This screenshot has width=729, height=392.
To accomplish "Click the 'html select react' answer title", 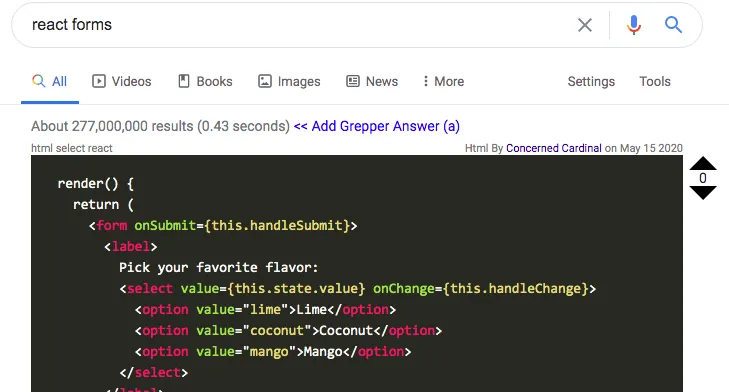I will 72,148.
